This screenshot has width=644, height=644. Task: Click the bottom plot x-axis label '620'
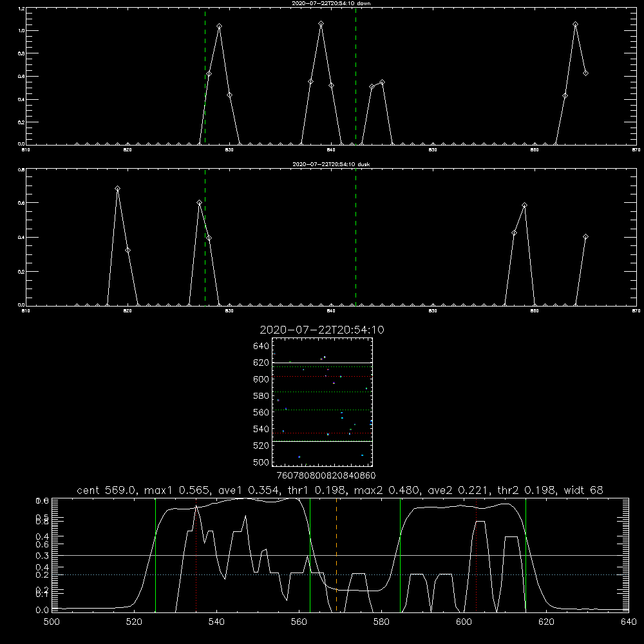tap(546, 622)
